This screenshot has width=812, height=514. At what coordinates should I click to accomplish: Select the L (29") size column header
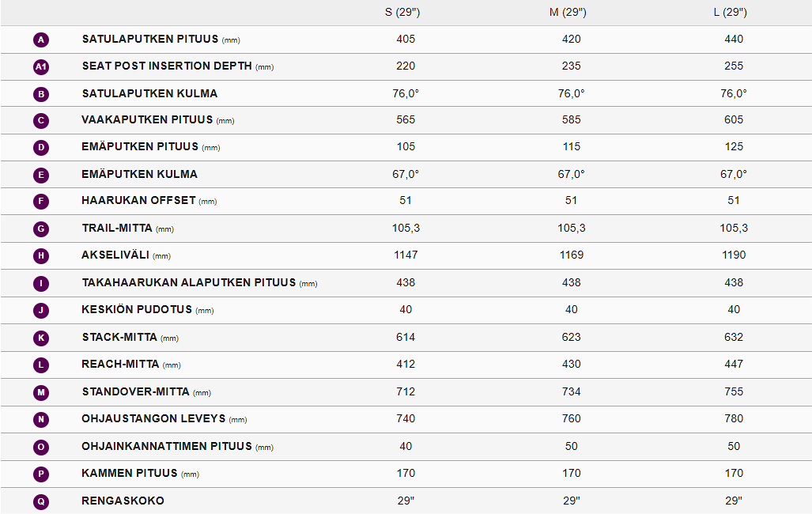733,12
